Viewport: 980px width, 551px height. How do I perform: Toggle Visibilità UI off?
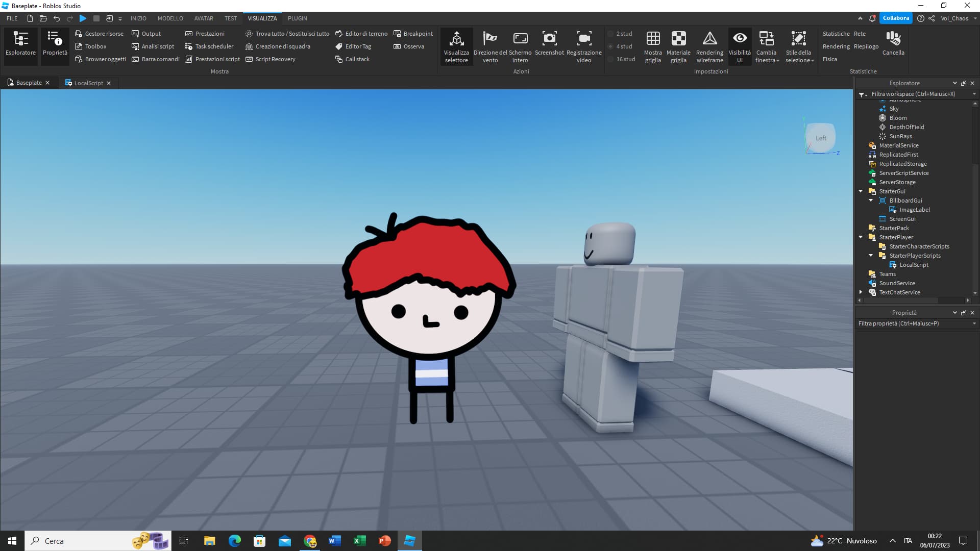[740, 46]
